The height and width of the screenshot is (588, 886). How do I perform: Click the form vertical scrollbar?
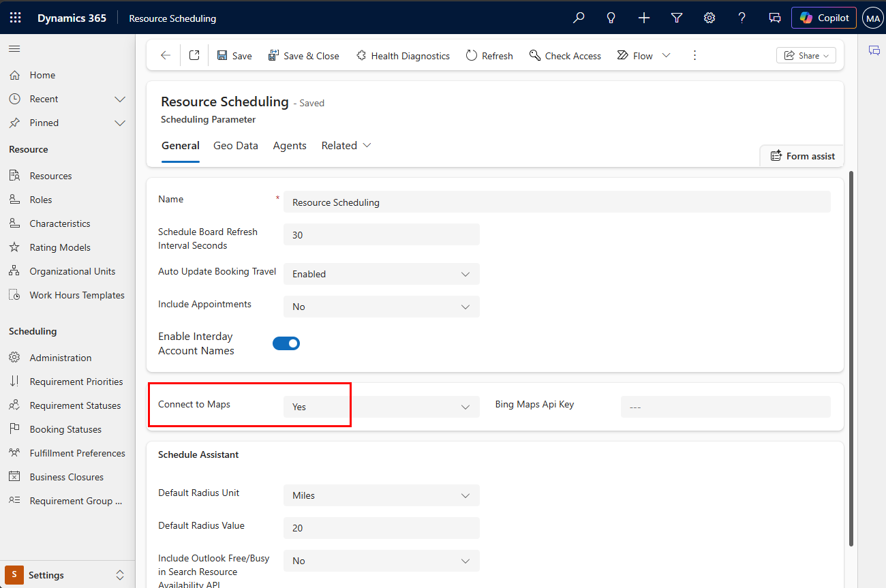click(x=851, y=358)
